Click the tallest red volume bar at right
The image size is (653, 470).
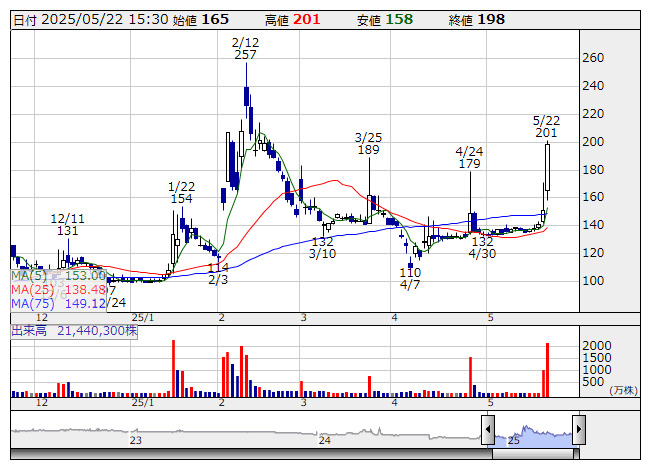tap(548, 368)
